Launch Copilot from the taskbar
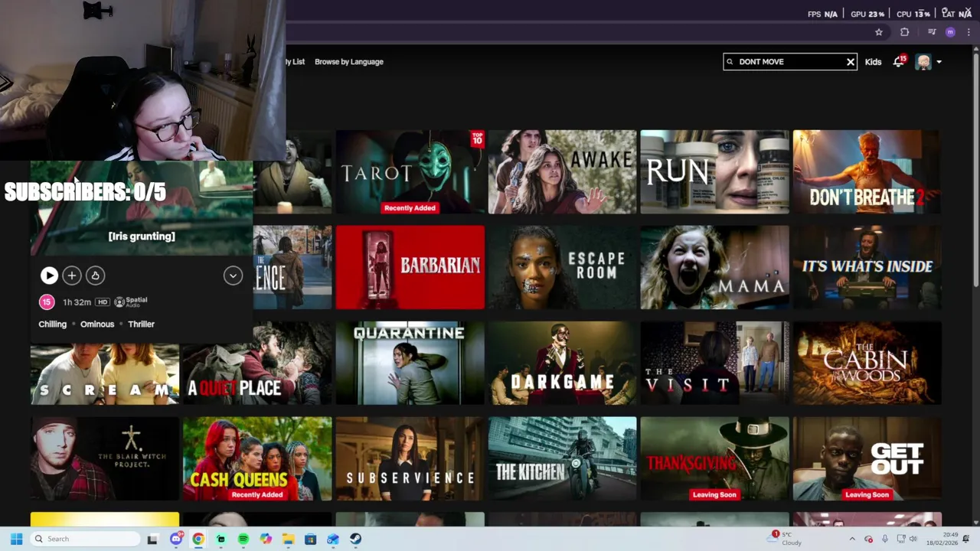 266,539
